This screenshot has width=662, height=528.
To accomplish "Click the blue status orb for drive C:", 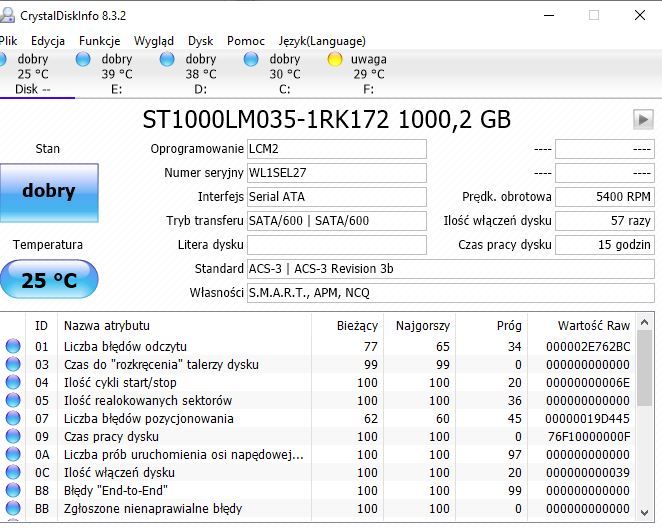I will (251, 59).
